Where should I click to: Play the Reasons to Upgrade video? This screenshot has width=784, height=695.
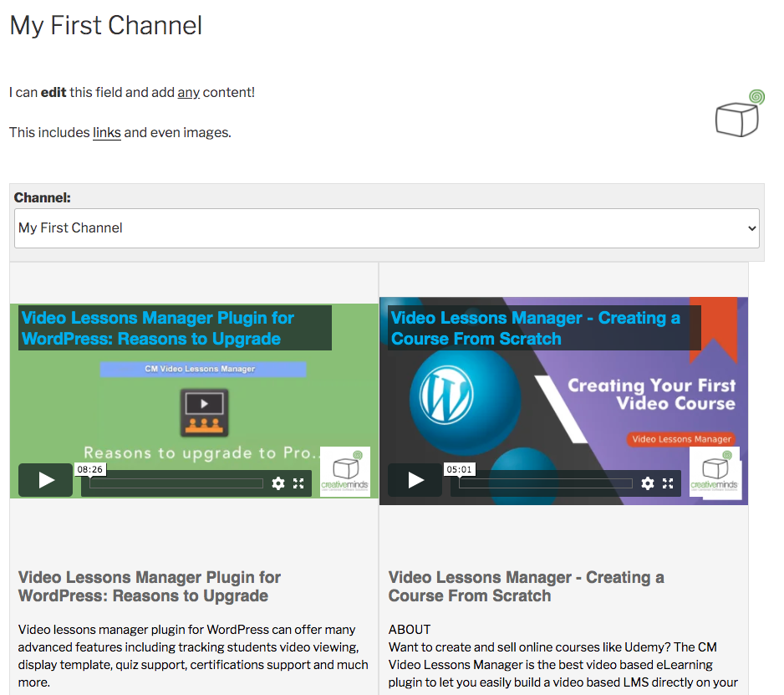[x=45, y=480]
